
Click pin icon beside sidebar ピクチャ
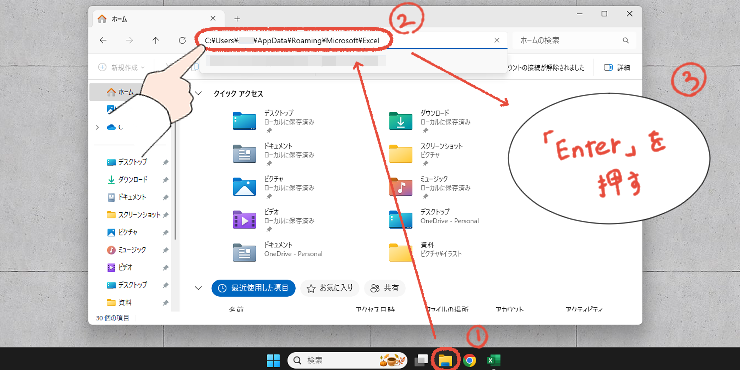pyautogui.click(x=165, y=232)
